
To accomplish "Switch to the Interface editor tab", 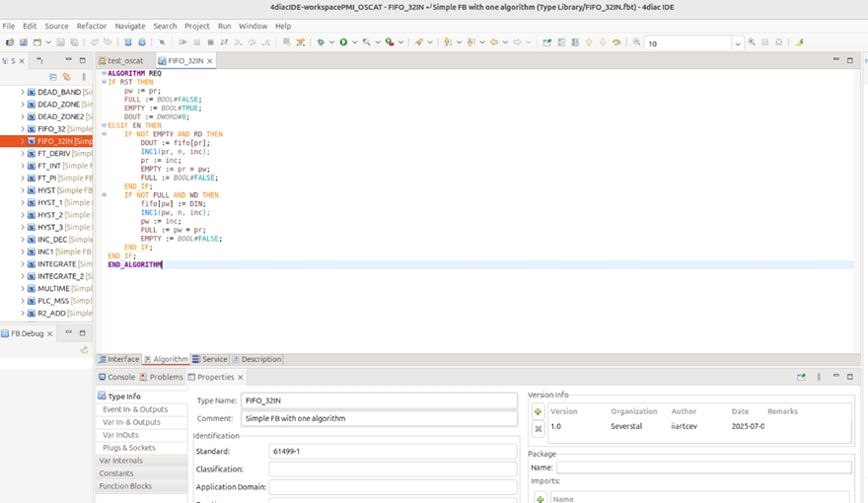I will click(x=118, y=359).
